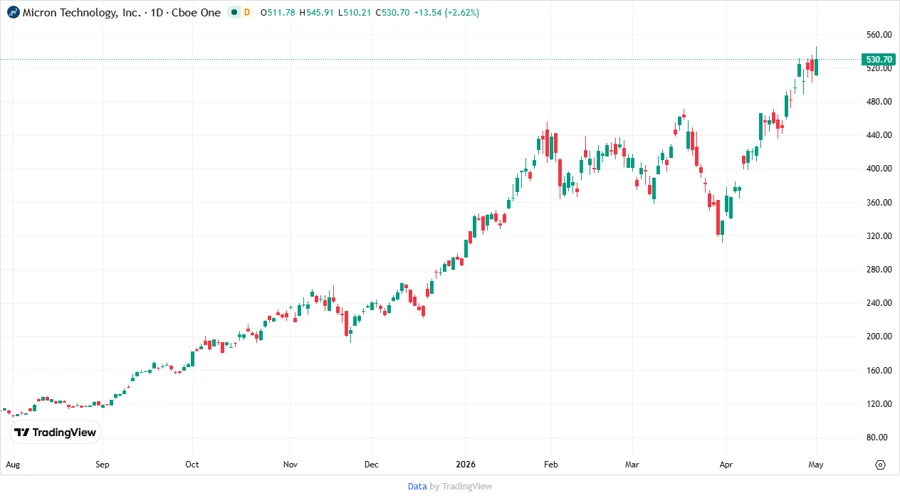Click the Mar label on time axis

(x=632, y=464)
